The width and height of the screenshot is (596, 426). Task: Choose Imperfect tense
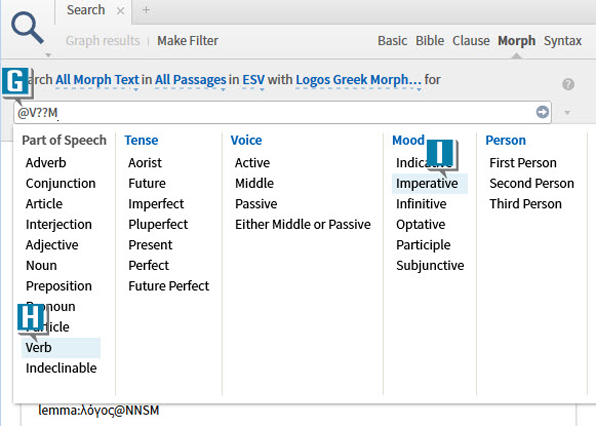point(156,204)
